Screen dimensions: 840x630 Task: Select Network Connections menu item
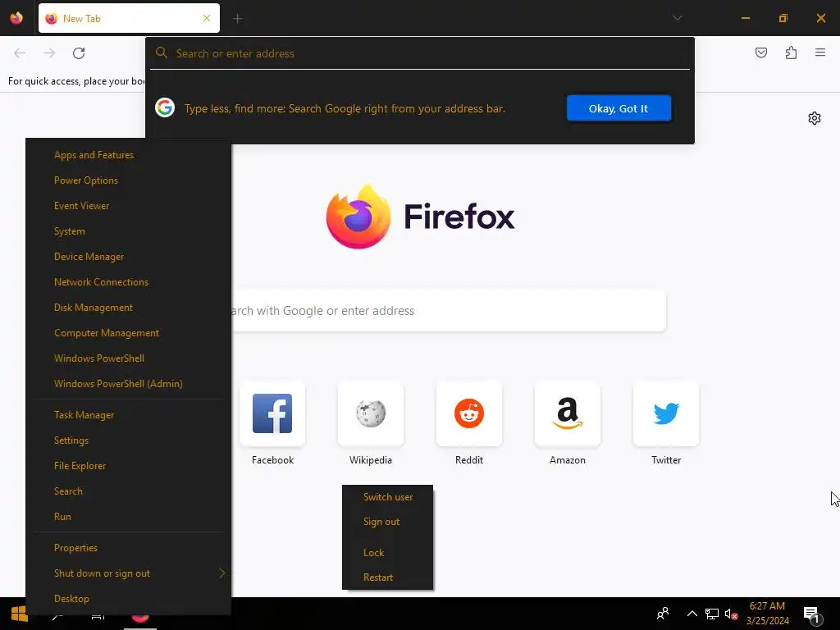[x=101, y=282]
